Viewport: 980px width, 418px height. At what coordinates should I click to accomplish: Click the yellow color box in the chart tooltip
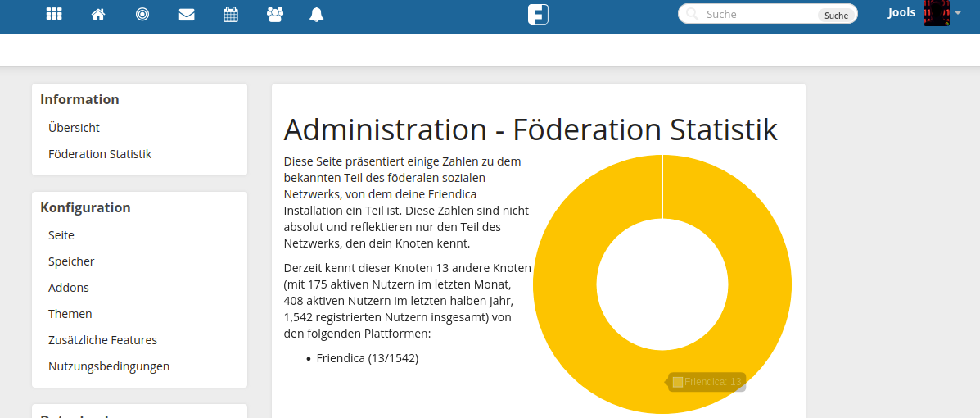pyautogui.click(x=678, y=382)
